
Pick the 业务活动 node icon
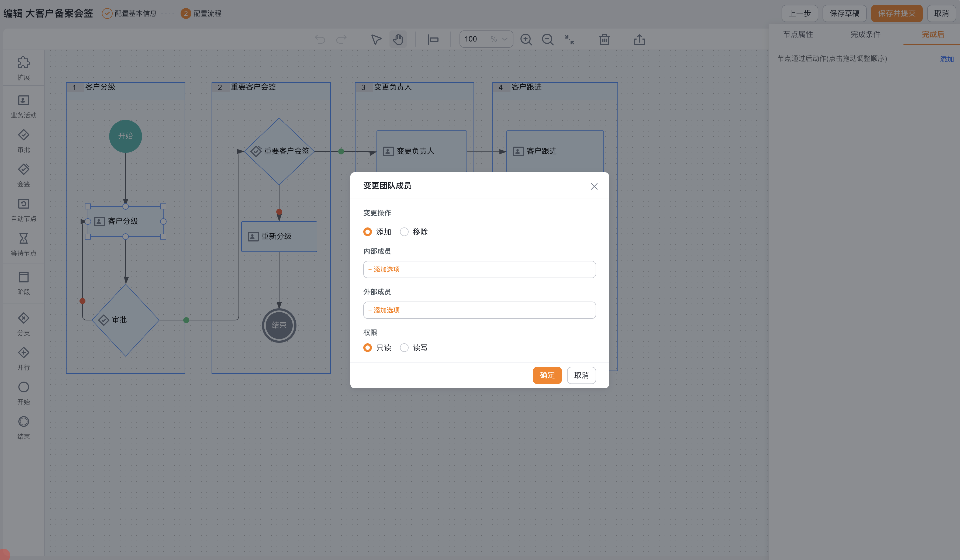click(x=24, y=100)
